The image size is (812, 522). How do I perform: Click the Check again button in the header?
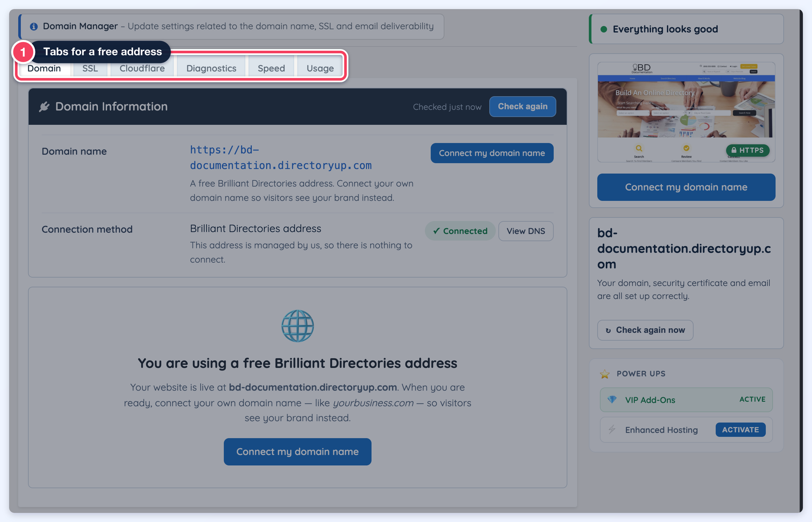pyautogui.click(x=522, y=106)
